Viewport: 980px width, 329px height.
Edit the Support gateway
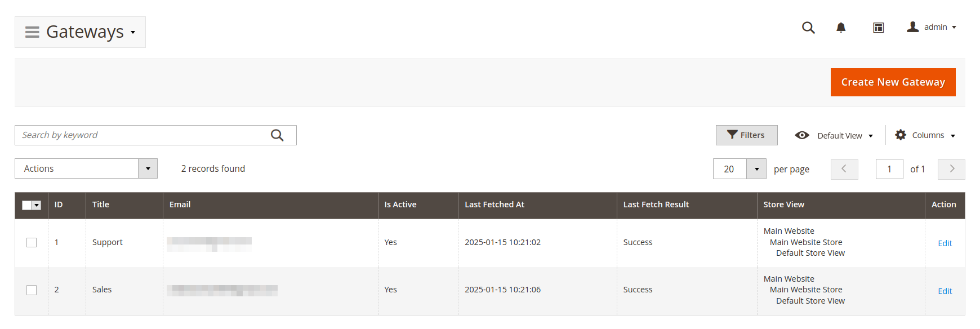945,243
